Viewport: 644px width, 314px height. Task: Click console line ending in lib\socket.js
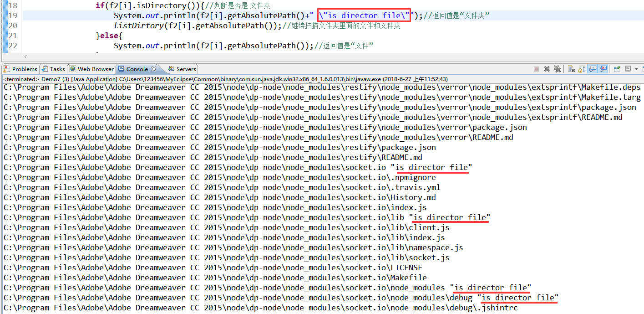(x=226, y=257)
